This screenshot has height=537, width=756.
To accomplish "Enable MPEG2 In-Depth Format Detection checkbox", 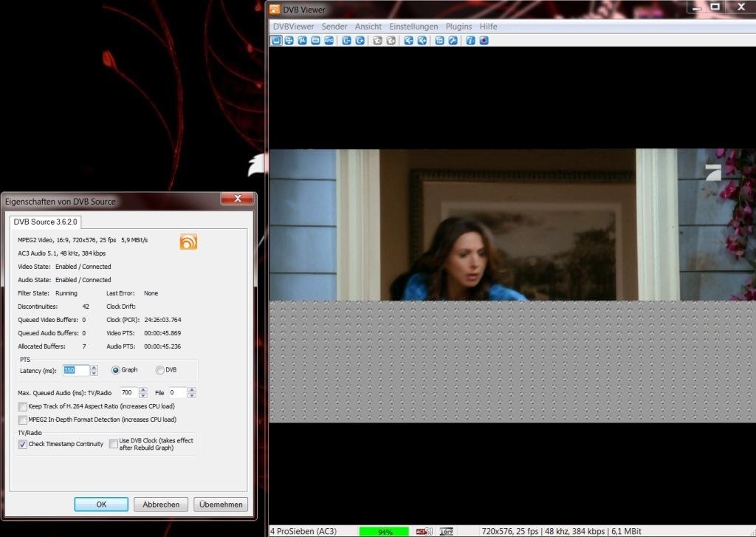I will (23, 420).
